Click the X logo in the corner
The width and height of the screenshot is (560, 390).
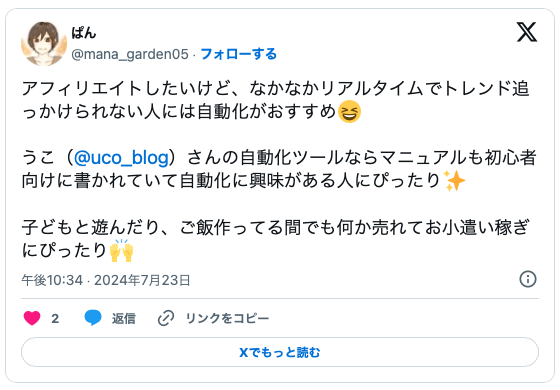click(527, 32)
